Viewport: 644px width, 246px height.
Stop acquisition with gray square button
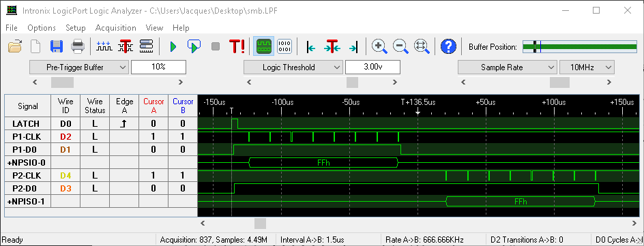point(215,46)
